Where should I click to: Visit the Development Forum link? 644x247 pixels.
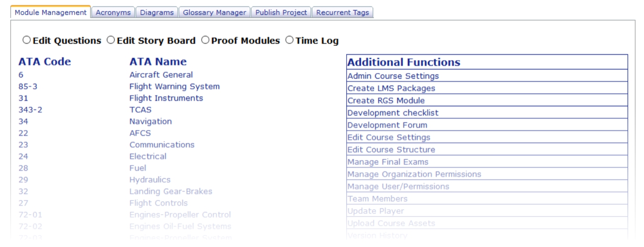(387, 125)
